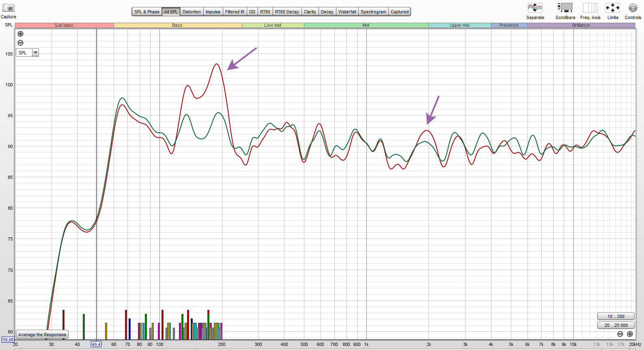Click the Upper mid band label
Screen dimensions: 644x350
[460, 25]
